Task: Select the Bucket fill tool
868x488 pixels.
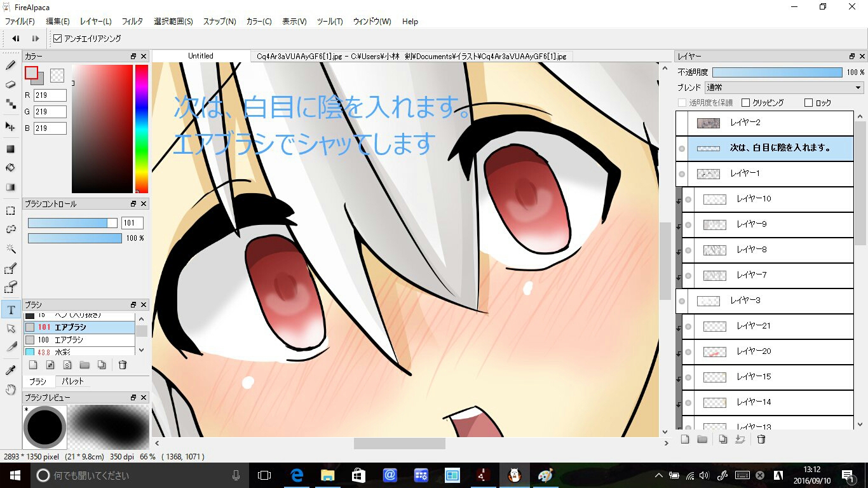Action: 11,168
